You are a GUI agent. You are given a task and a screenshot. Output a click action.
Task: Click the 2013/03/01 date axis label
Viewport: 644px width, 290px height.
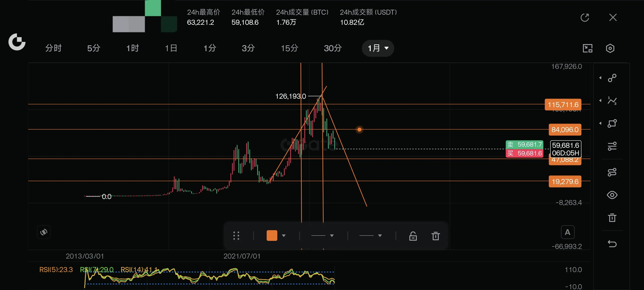pyautogui.click(x=85, y=256)
